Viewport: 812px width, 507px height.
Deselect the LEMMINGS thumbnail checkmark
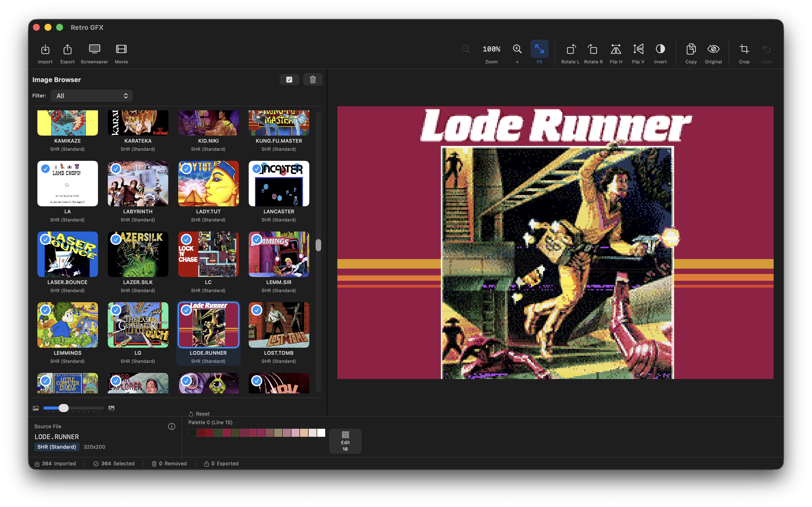click(46, 310)
